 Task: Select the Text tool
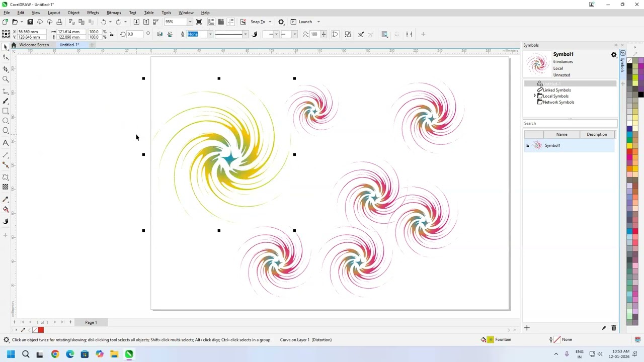(x=6, y=143)
